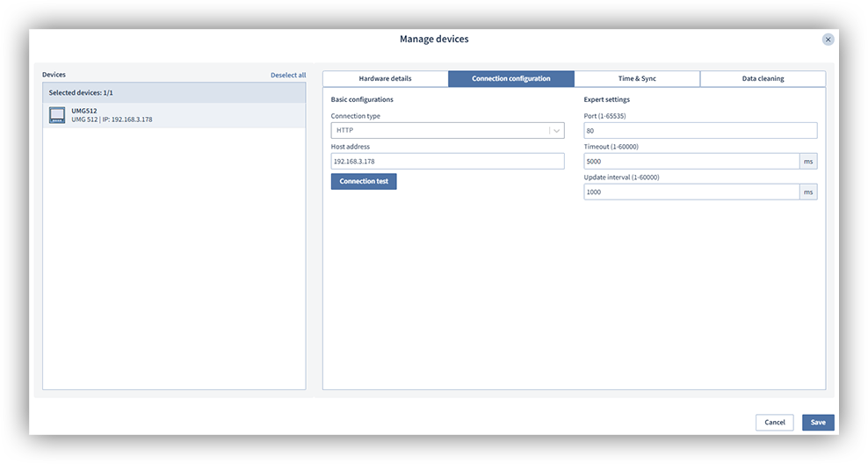Click the Deselect all link
The image size is (868, 464).
point(288,76)
